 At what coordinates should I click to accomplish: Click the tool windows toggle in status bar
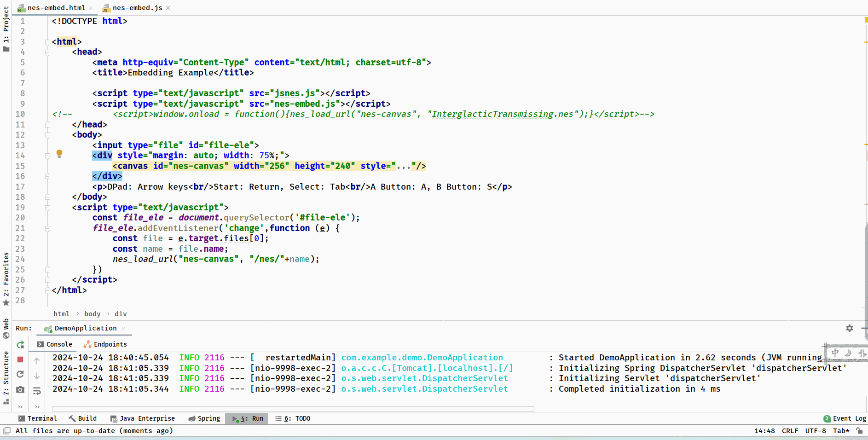[6, 431]
